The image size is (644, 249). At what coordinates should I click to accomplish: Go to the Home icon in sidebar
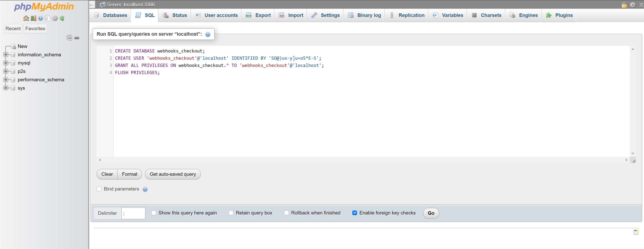tap(26, 18)
